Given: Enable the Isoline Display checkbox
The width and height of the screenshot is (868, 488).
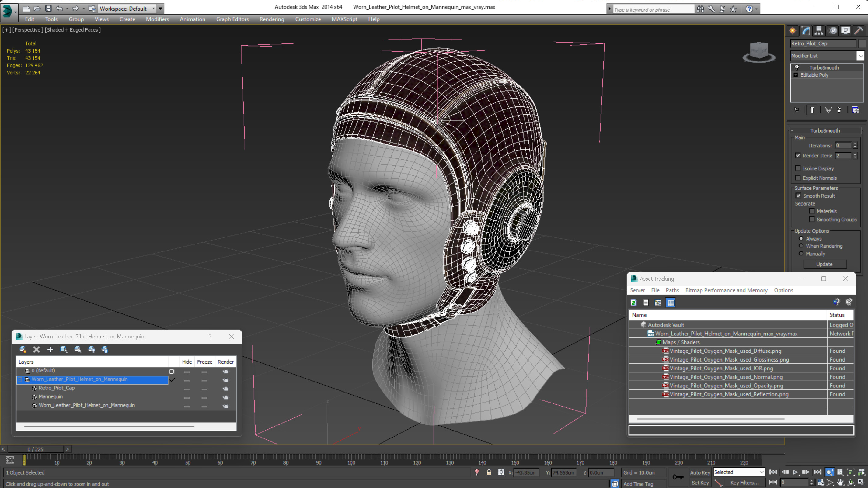Looking at the screenshot, I should [798, 168].
